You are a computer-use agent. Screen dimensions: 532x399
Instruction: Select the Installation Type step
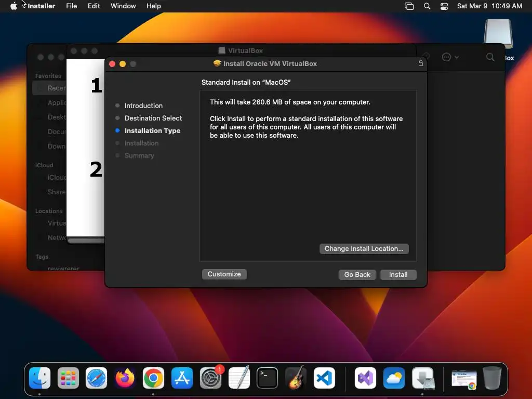click(152, 130)
